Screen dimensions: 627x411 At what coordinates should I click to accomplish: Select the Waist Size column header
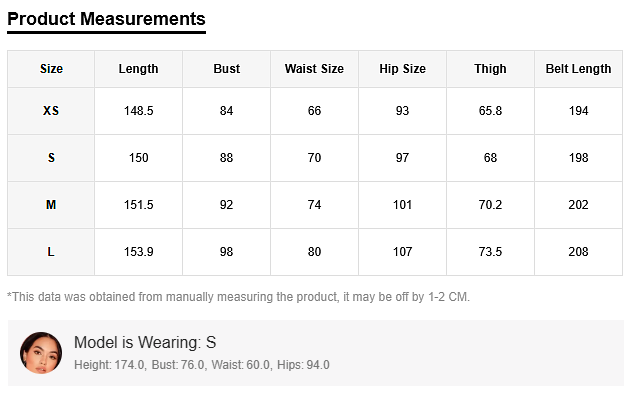[x=314, y=69]
